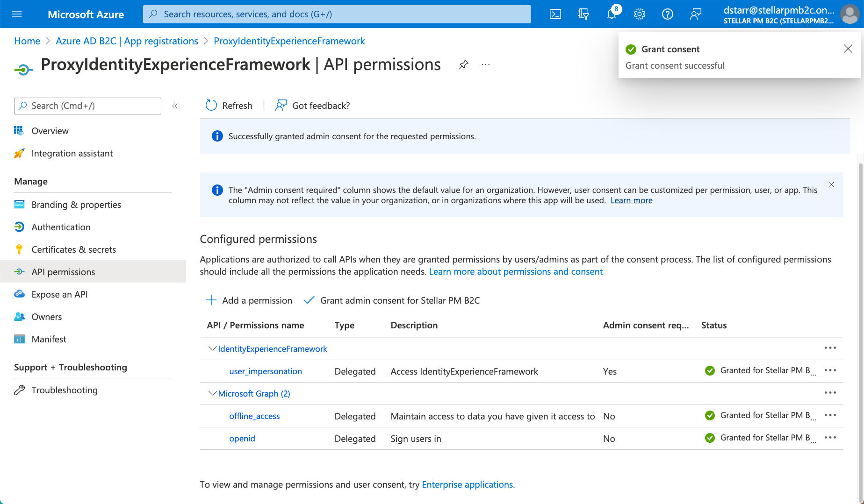Open the Directories and subscriptions filter icon
The height and width of the screenshot is (504, 864).
pyautogui.click(x=583, y=14)
